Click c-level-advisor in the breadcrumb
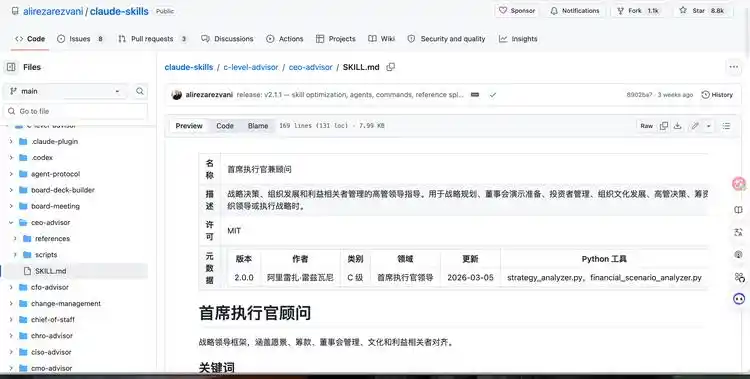 (251, 67)
